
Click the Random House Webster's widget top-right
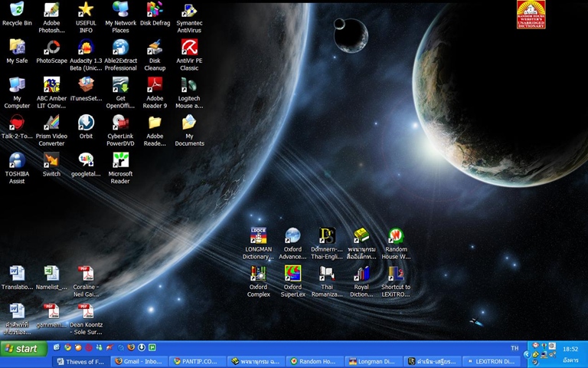point(531,15)
